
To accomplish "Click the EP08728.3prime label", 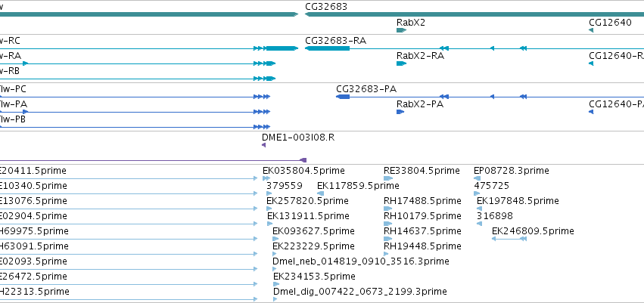I will (512, 171).
